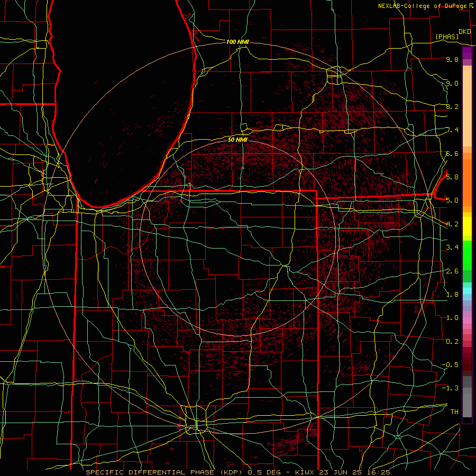This screenshot has width=476, height=476.
Task: Click the cyan swatch above 1.8
Action: pos(467,291)
